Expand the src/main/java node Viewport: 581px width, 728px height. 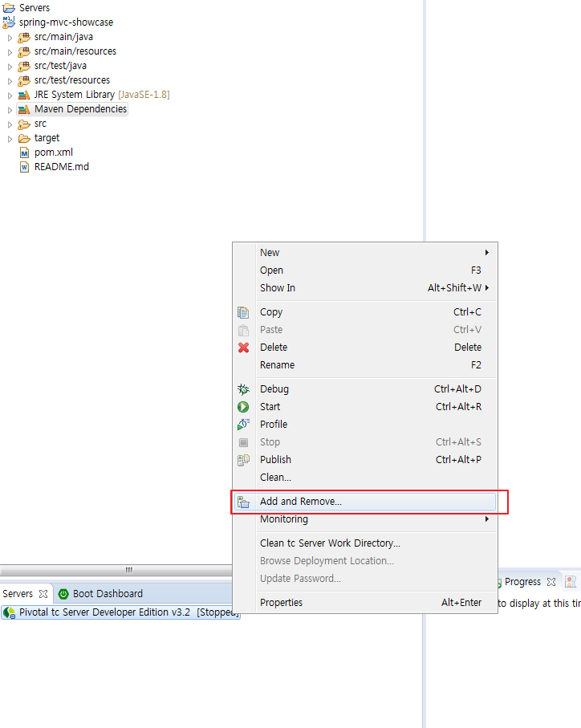pos(10,38)
